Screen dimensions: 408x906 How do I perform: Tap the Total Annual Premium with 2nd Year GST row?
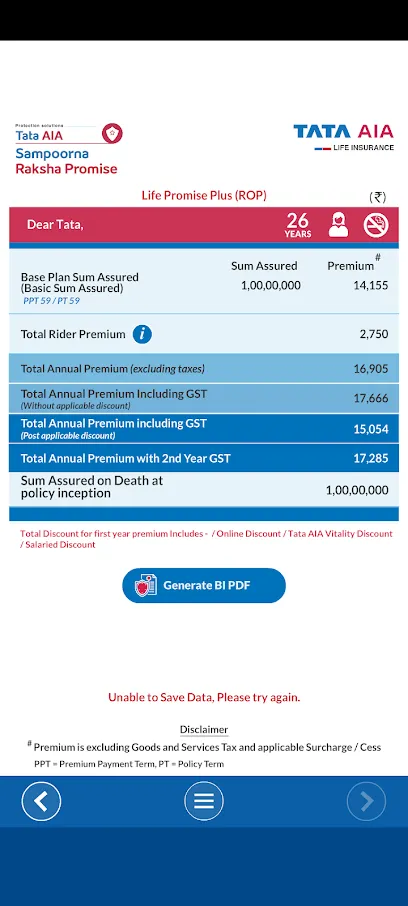[204, 459]
